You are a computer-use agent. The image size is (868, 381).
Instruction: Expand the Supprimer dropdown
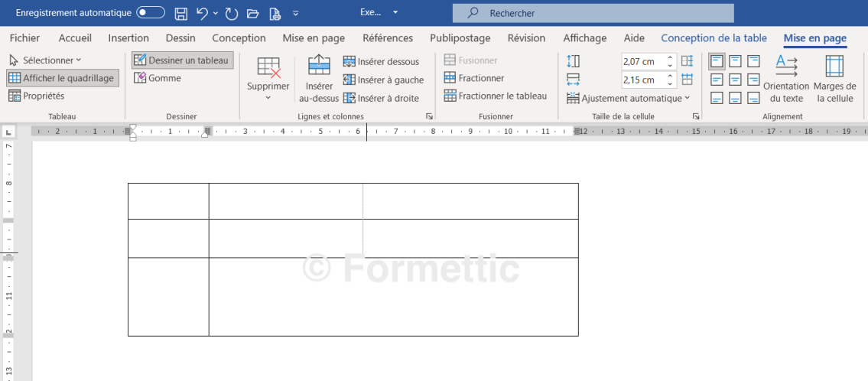[x=268, y=98]
